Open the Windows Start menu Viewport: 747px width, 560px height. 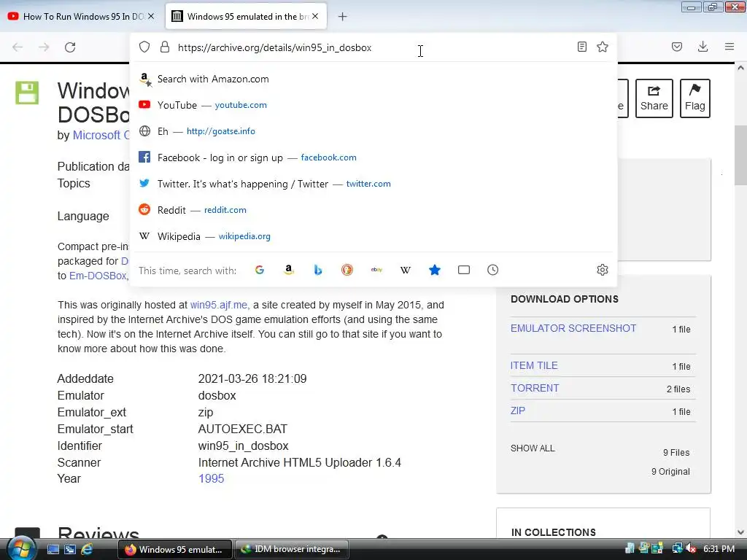coord(21,549)
